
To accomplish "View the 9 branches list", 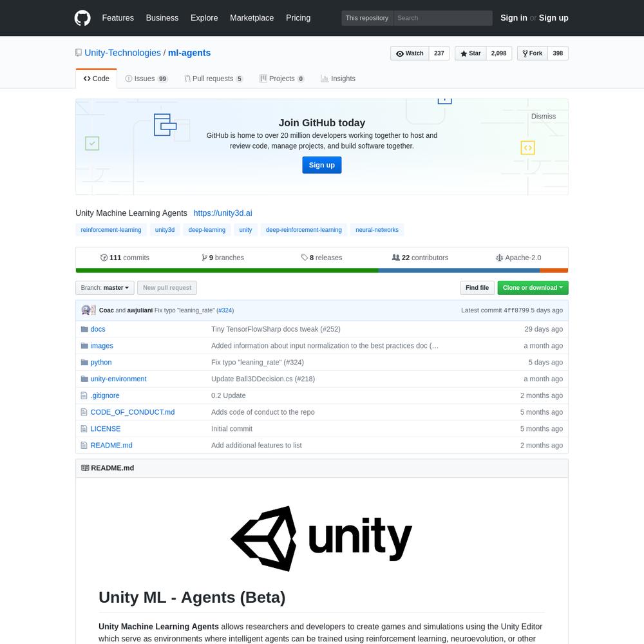I will 223,258.
